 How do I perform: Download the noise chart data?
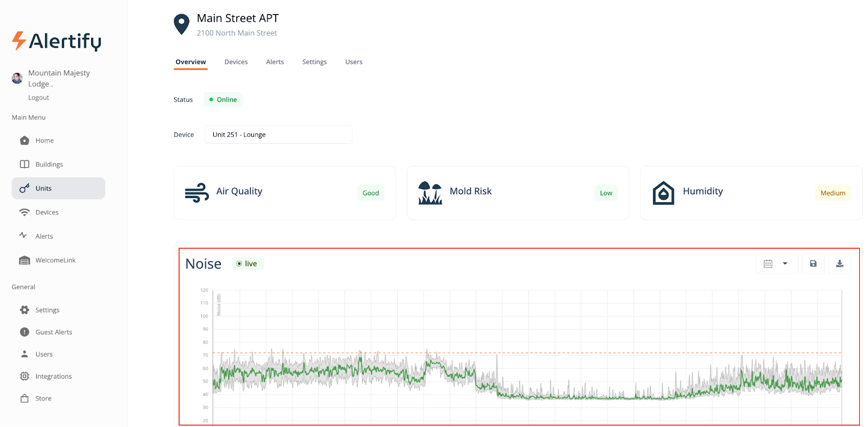click(839, 264)
